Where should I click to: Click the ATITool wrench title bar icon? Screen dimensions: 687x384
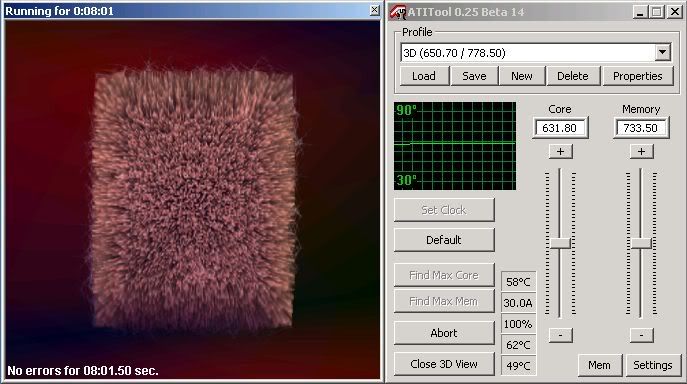pos(397,12)
